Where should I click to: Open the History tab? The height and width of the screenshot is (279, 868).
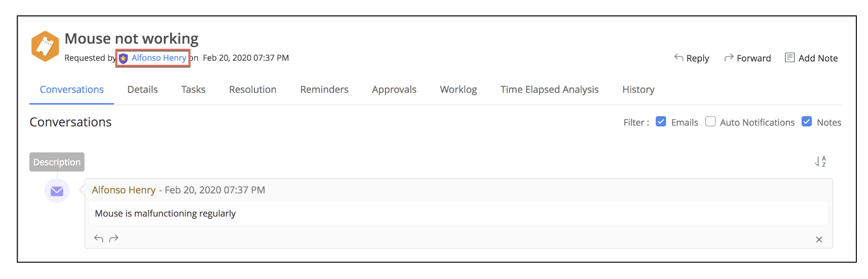pos(638,90)
